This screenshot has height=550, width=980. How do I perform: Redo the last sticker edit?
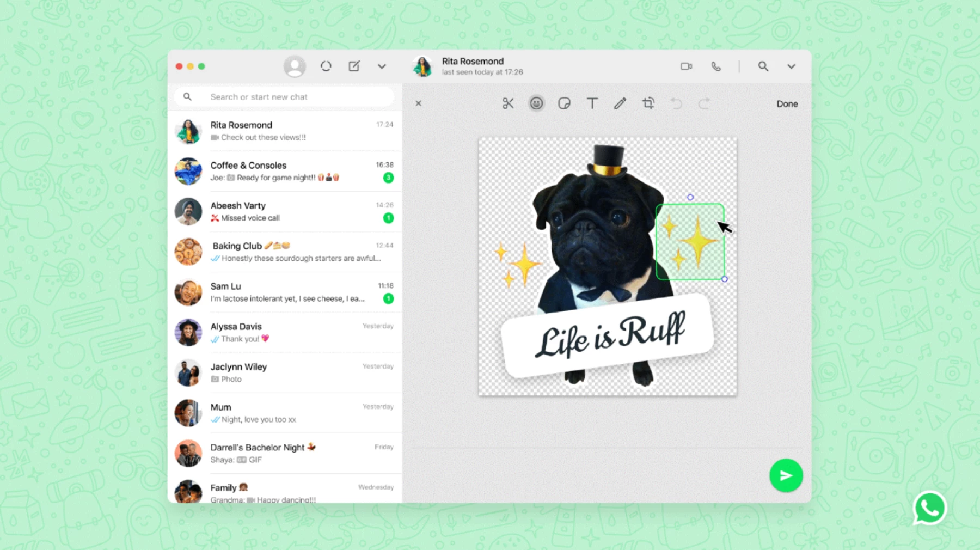tap(705, 103)
